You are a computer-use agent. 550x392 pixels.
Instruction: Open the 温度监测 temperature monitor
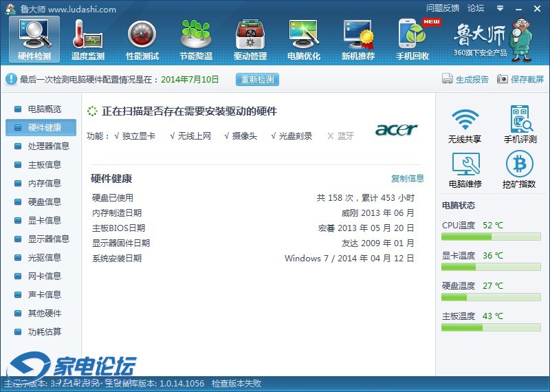88,39
